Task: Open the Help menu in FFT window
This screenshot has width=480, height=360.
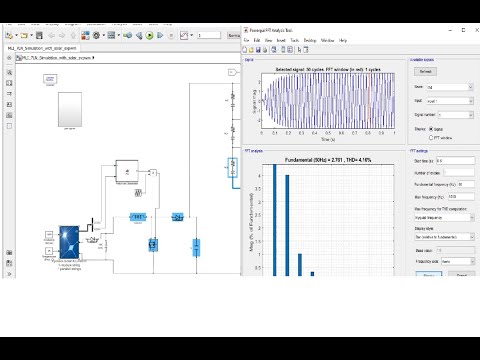Action: point(343,40)
